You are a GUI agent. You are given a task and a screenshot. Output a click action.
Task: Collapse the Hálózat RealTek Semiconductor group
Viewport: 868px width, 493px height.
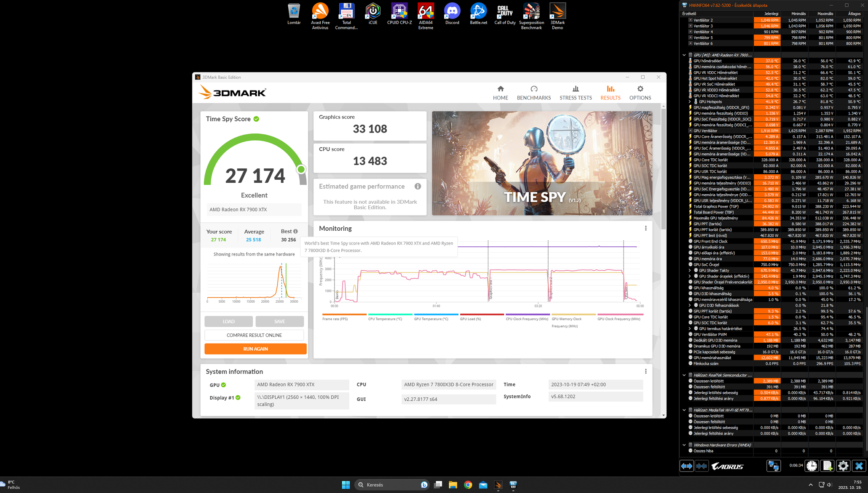[x=684, y=375]
